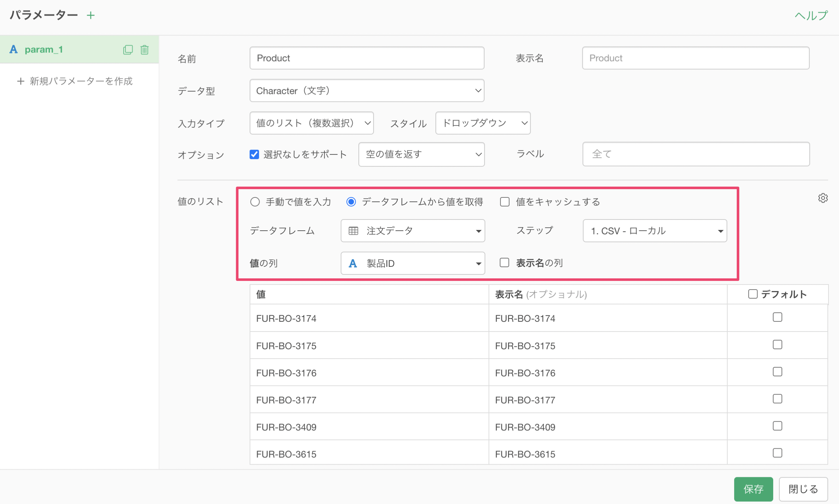Open the データ型 Character dropdown
839x504 pixels.
pos(367,91)
